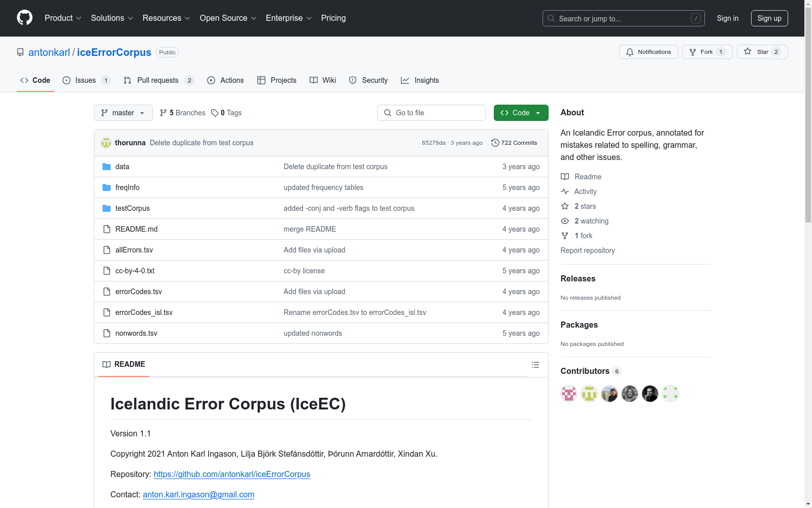Switch to the Insights tab
The height and width of the screenshot is (508, 812).
click(420, 80)
